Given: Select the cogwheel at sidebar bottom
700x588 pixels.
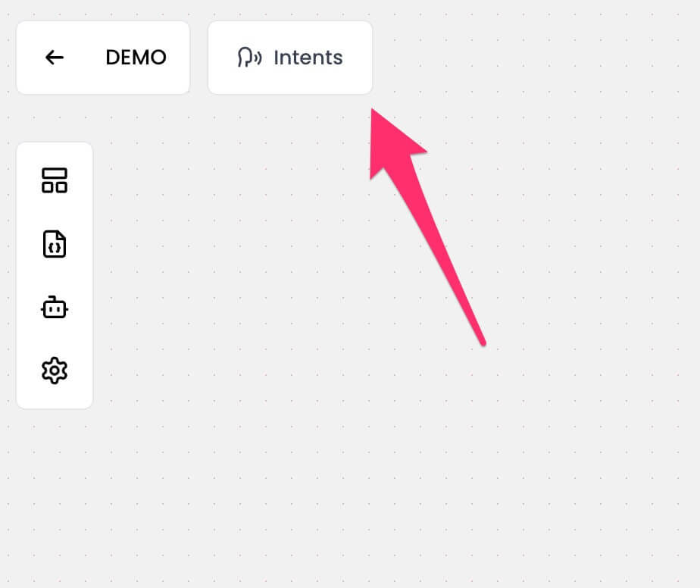Looking at the screenshot, I should (x=55, y=371).
